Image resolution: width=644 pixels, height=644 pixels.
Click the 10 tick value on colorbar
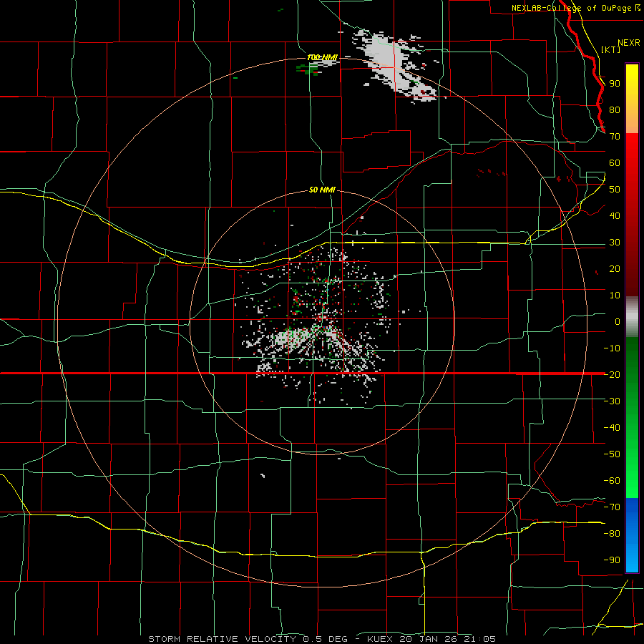[615, 296]
